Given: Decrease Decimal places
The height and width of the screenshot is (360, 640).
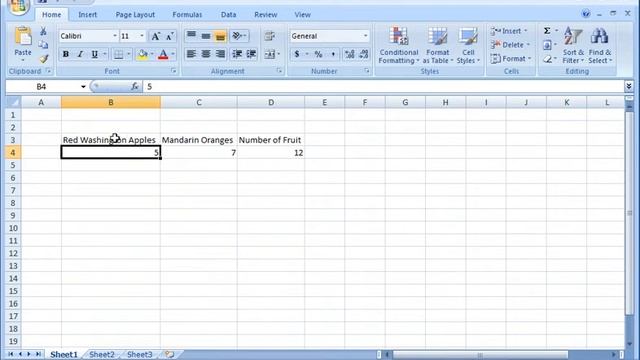Looking at the screenshot, I should [x=364, y=54].
